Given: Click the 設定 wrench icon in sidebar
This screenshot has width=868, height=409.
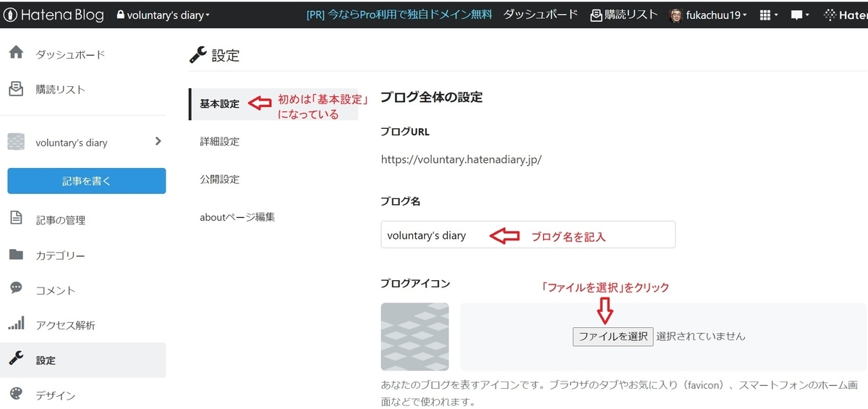Looking at the screenshot, I should (16, 358).
